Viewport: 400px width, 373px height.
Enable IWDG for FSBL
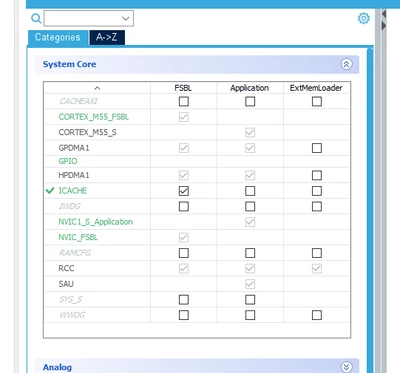click(184, 206)
